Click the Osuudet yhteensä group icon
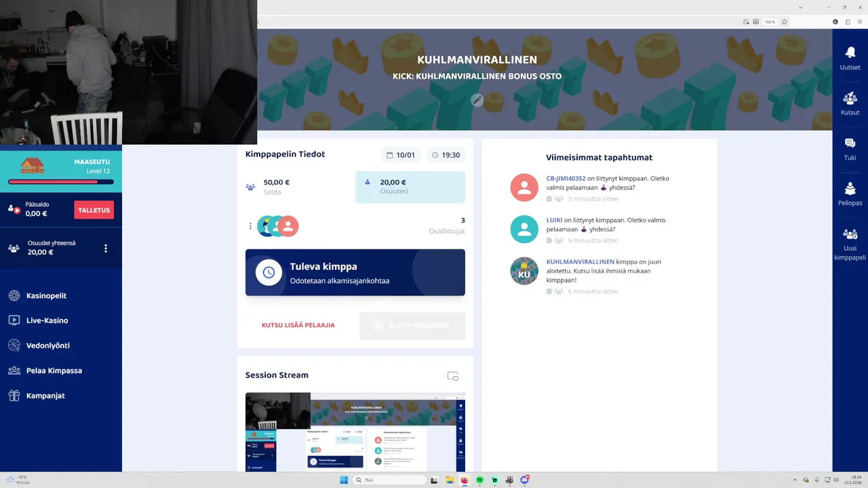This screenshot has height=488, width=868. tap(14, 249)
